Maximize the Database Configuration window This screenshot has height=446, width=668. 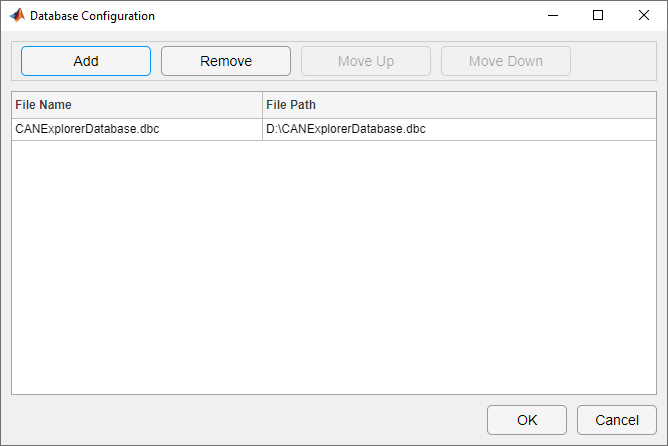pyautogui.click(x=598, y=16)
